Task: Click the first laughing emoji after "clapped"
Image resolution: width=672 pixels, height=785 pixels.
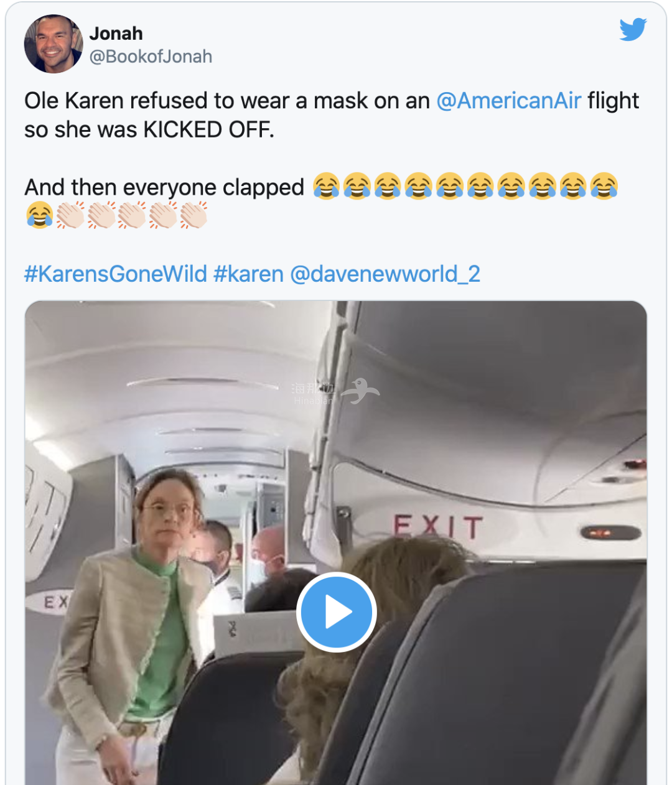Action: pyautogui.click(x=326, y=187)
